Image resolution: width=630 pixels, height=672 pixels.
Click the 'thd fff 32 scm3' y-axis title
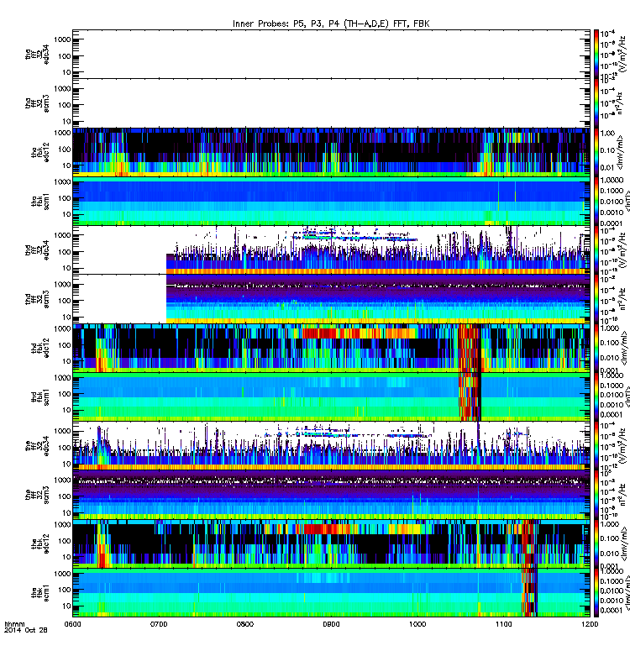(x=37, y=299)
